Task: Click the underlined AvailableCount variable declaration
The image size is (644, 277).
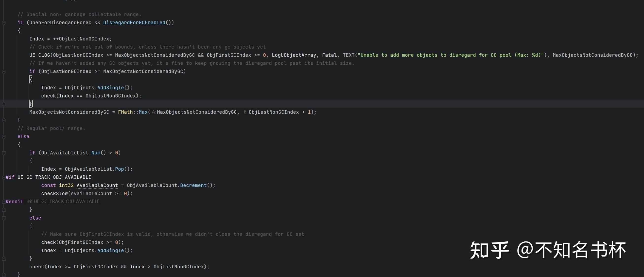Action: tap(97, 185)
